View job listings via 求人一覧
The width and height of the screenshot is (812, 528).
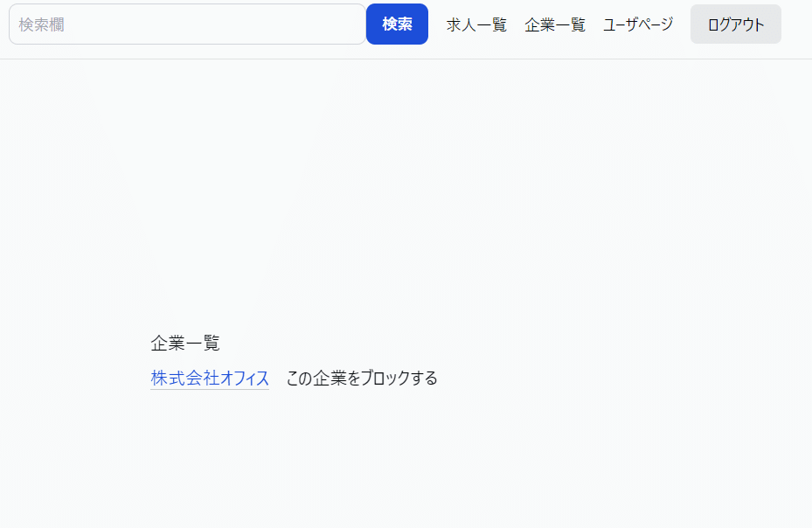click(x=476, y=24)
